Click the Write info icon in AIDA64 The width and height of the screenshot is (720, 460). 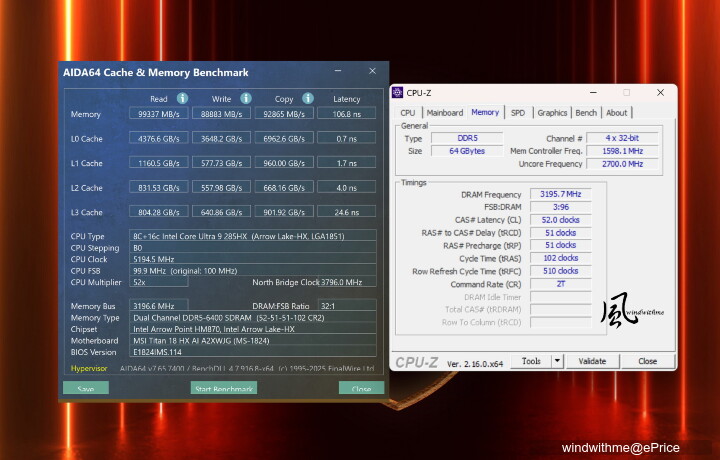click(x=246, y=98)
